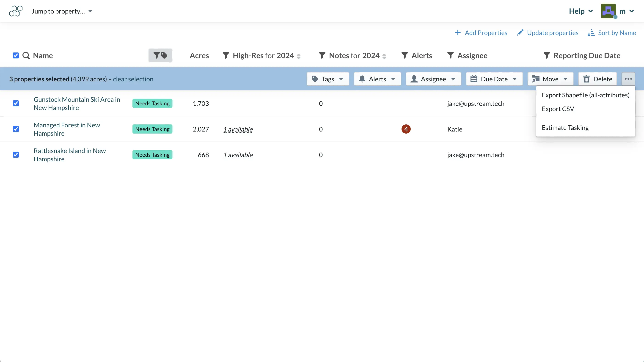
Task: Click the bell icon on bulk Alerts
Action: click(x=362, y=79)
